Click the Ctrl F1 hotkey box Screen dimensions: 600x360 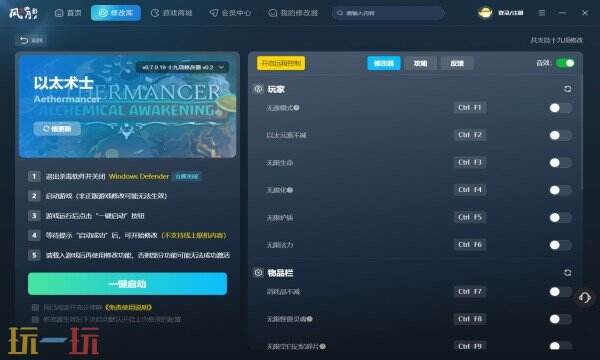click(470, 108)
